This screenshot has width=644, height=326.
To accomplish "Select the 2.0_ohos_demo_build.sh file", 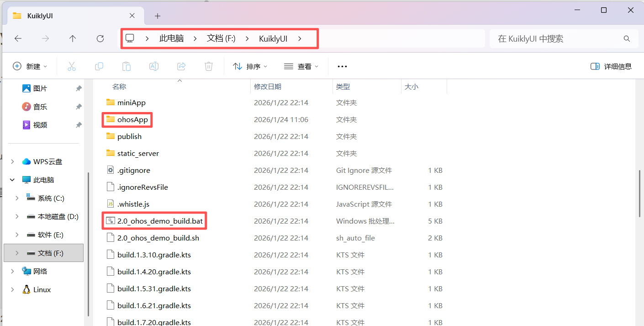I will pos(158,238).
